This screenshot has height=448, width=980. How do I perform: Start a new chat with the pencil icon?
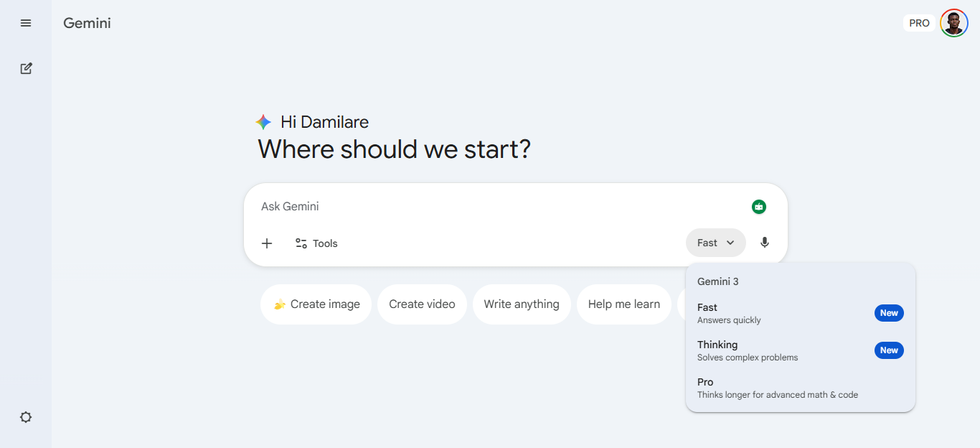point(26,69)
